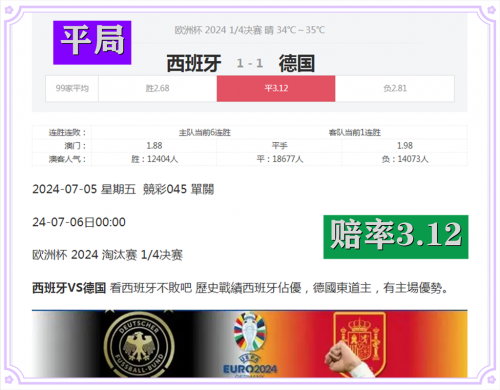
Task: Click the 看西班牙不敗吧 prediction sentence
Action: pyautogui.click(x=279, y=288)
